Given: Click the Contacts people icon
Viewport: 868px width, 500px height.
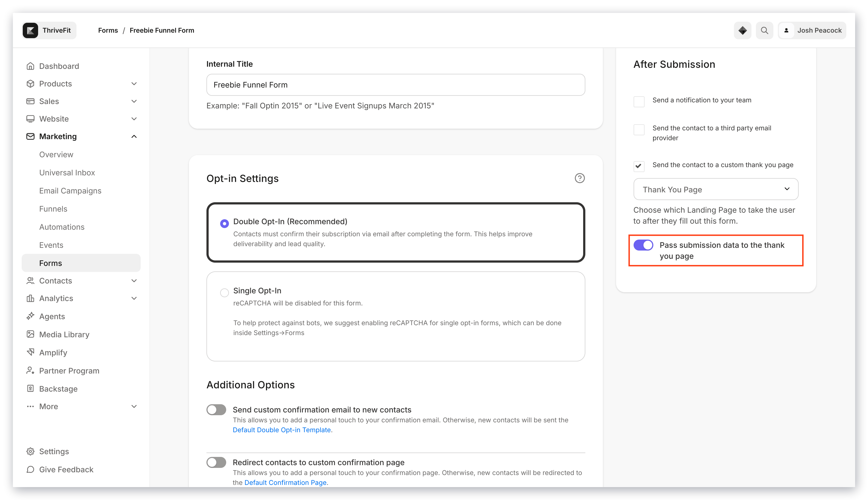Looking at the screenshot, I should pos(30,280).
